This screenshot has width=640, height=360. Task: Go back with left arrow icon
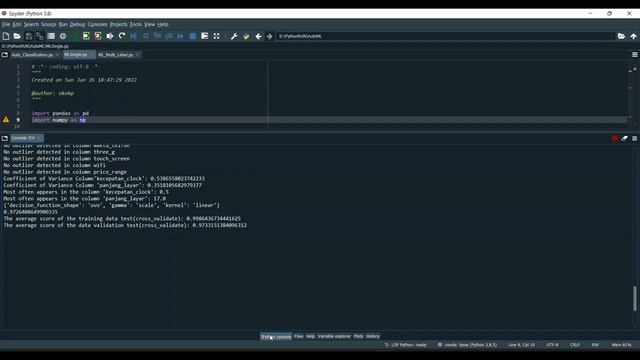coord(258,36)
